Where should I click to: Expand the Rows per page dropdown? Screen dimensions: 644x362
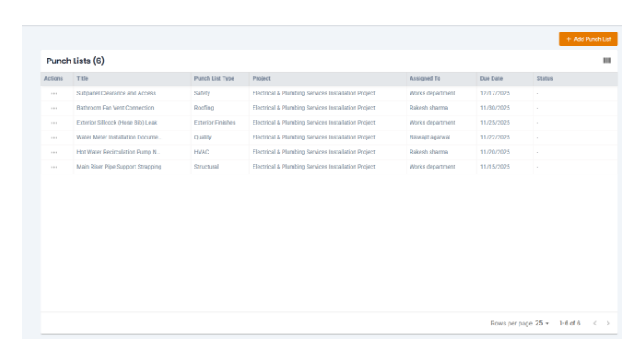542,323
